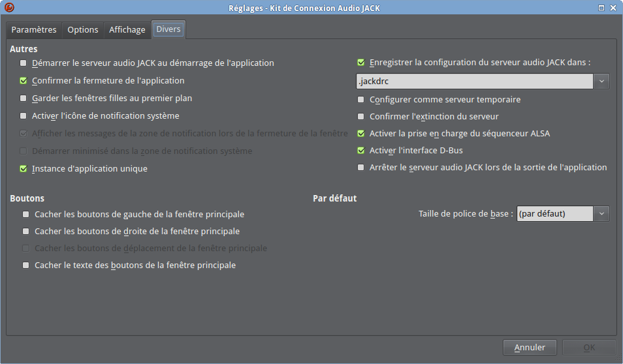Viewport: 623px width, 364px height.
Task: Click the (par défaut) font size field
Action: (x=554, y=214)
